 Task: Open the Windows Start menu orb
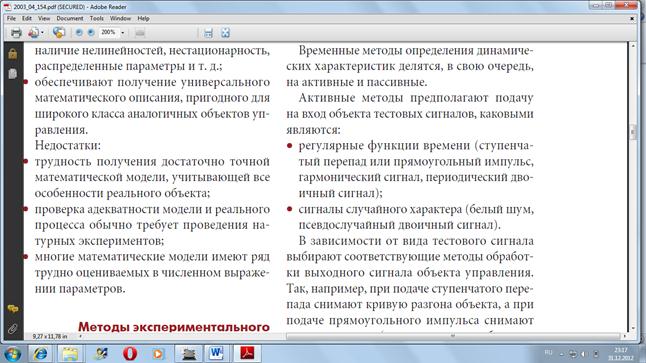point(13,354)
